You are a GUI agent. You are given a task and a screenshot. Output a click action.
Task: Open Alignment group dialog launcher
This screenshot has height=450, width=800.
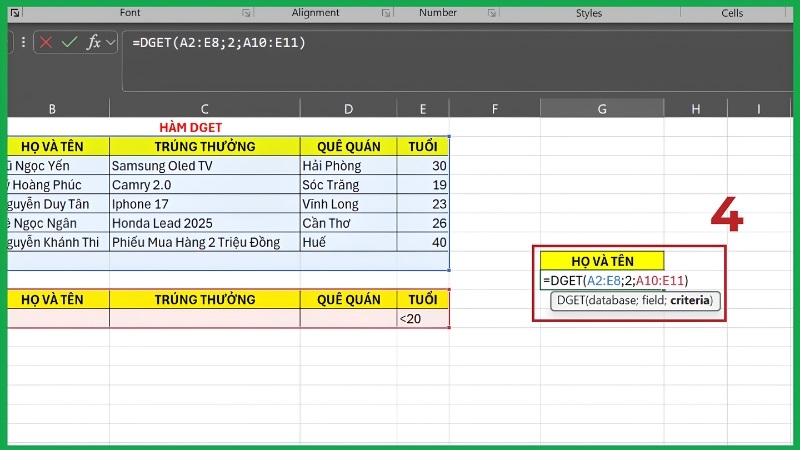click(386, 13)
